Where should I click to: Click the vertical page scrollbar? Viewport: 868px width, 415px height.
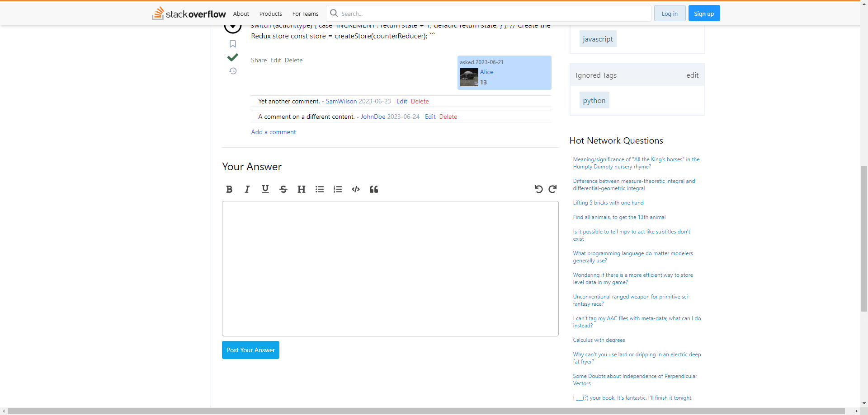[x=864, y=238]
